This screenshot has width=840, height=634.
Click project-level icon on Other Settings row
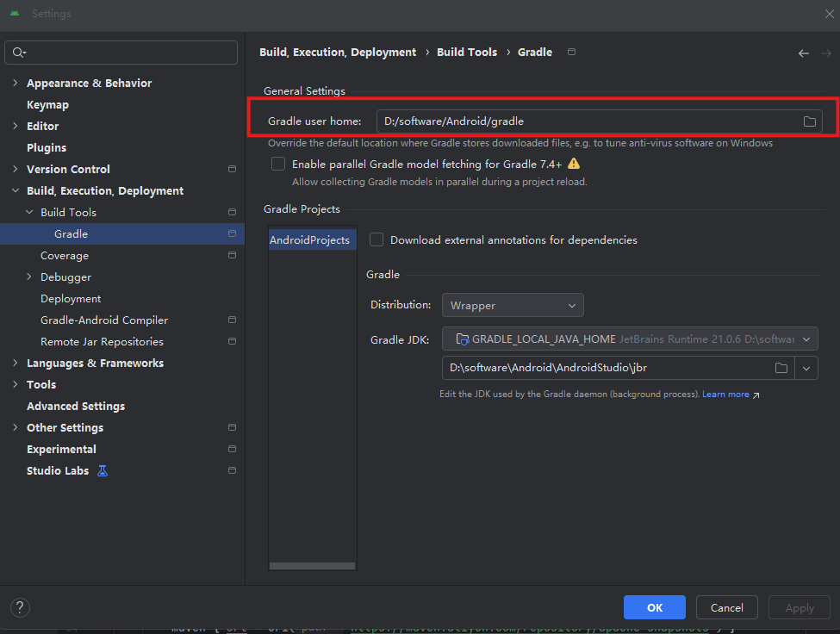232,427
